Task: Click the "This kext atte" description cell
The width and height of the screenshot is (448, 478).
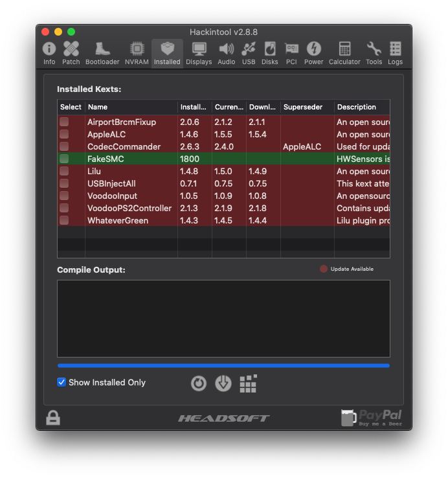Action: click(x=363, y=183)
